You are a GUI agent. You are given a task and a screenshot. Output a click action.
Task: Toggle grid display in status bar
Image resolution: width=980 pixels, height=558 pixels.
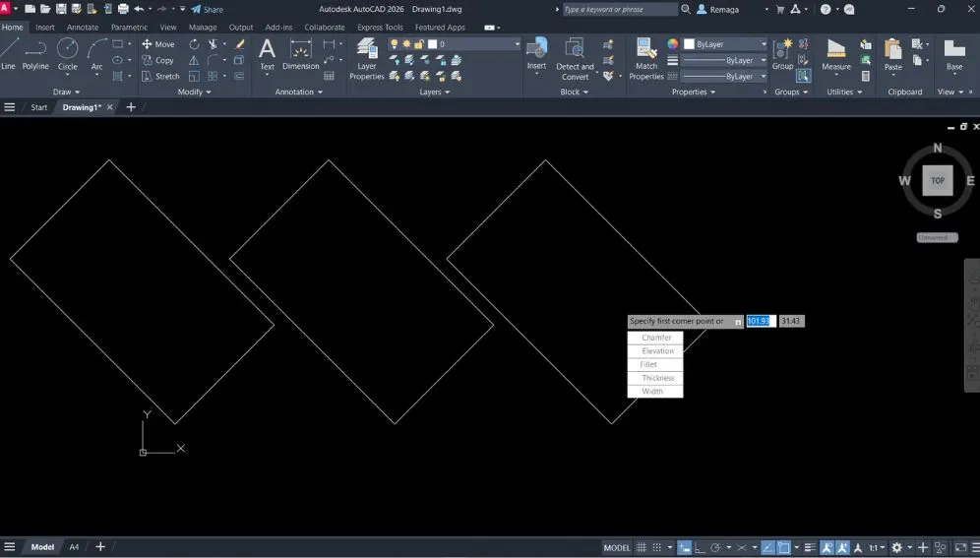tap(642, 547)
